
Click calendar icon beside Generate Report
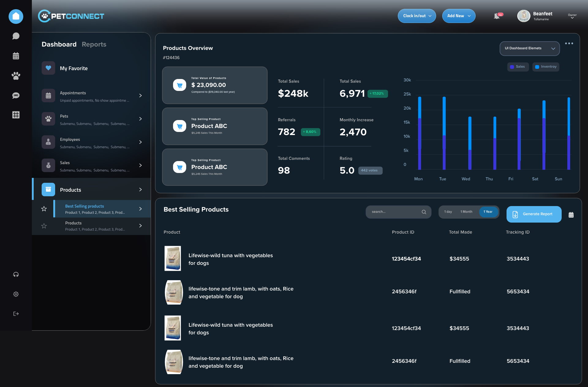[x=571, y=215]
